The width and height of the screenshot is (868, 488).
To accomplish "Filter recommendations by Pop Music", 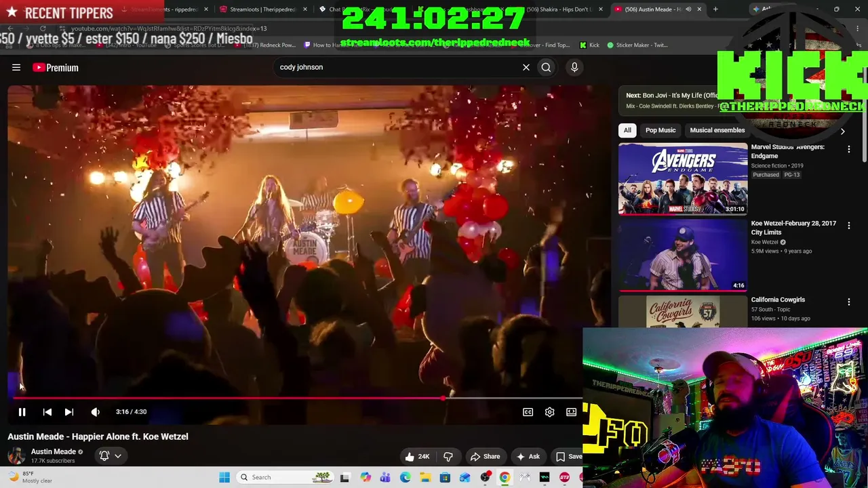I will (660, 130).
